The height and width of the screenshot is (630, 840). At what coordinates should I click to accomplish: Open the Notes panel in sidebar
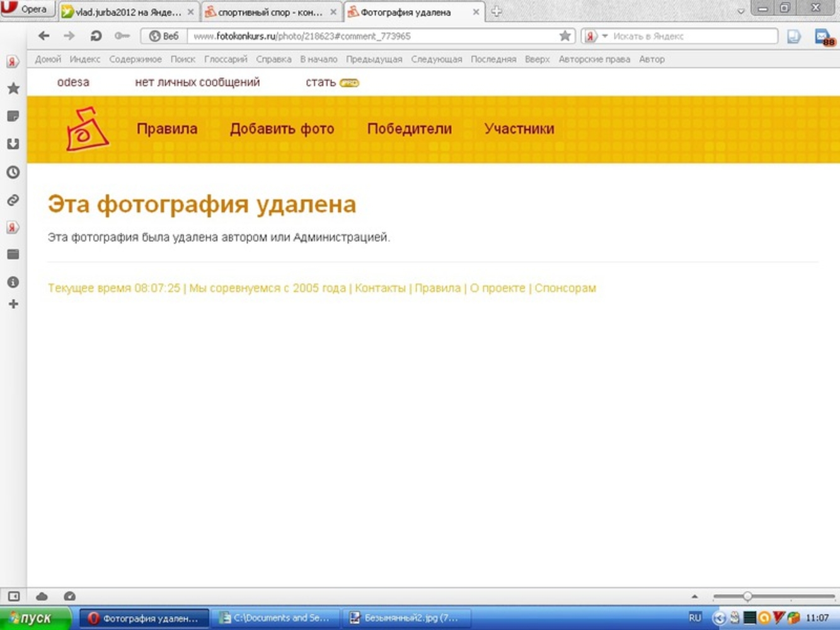(13, 117)
